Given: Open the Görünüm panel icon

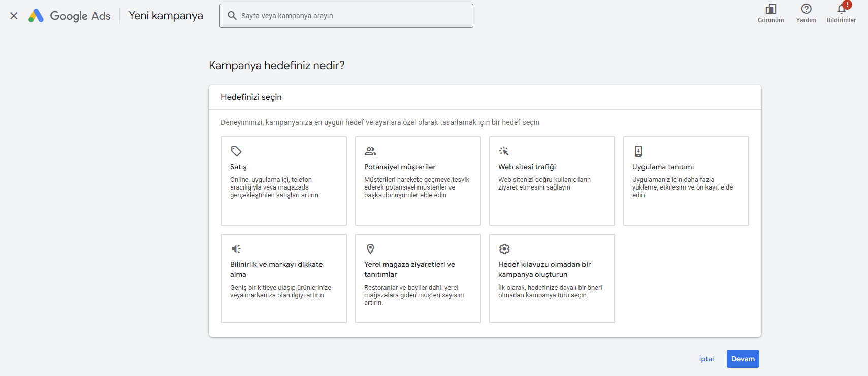Looking at the screenshot, I should click(x=770, y=9).
